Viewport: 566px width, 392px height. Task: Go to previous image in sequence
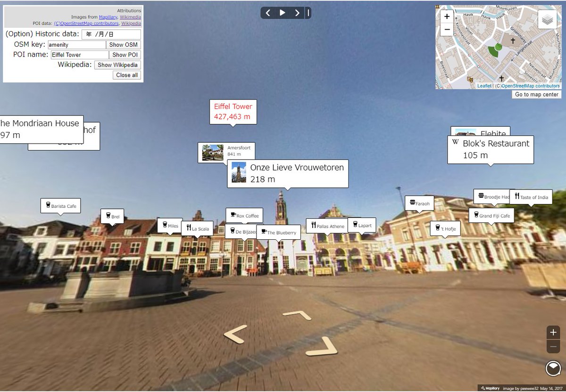pyautogui.click(x=268, y=13)
